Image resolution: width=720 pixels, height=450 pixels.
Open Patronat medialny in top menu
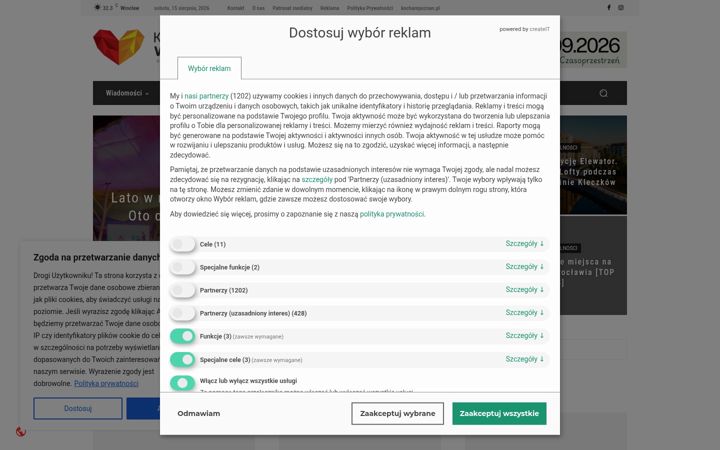292,8
